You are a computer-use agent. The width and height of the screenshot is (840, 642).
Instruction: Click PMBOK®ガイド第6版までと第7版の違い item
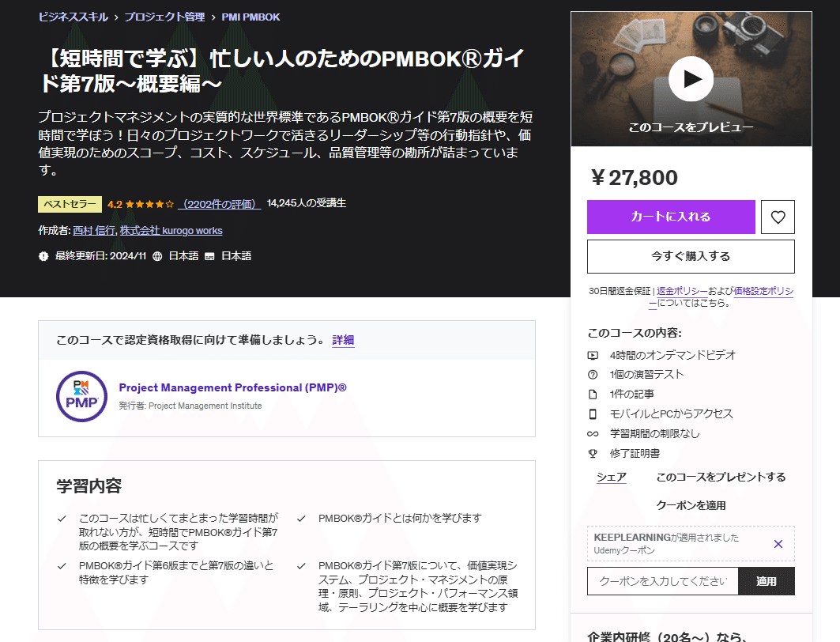point(176,572)
